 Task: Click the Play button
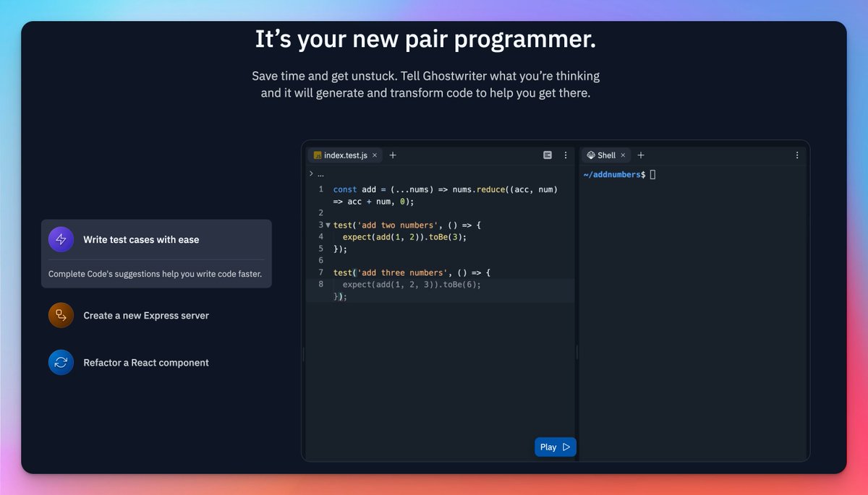[556, 447]
